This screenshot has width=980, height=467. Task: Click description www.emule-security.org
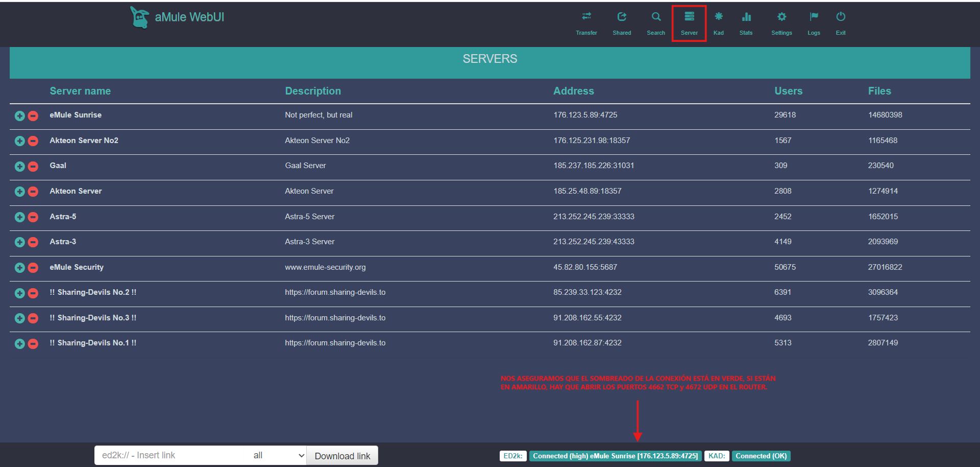point(325,267)
